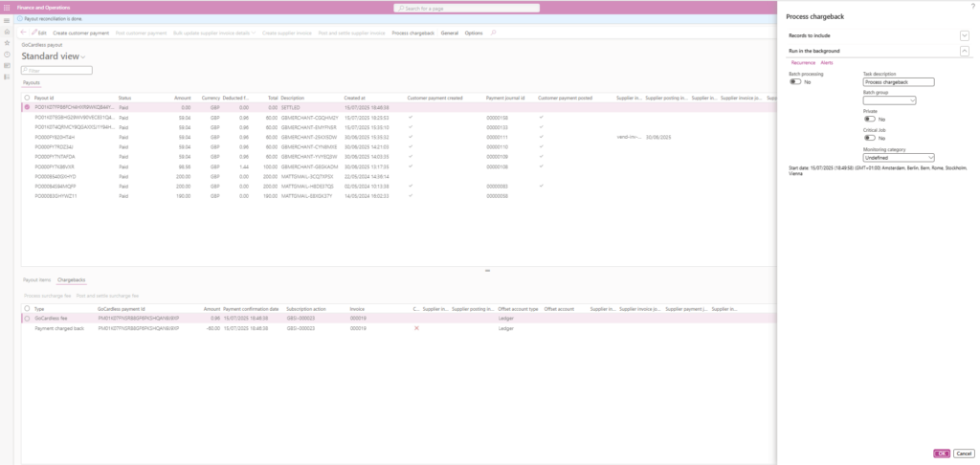Click description GBMERCHANT-G8GKADM
Viewport: 980px width, 465px height.
point(309,166)
